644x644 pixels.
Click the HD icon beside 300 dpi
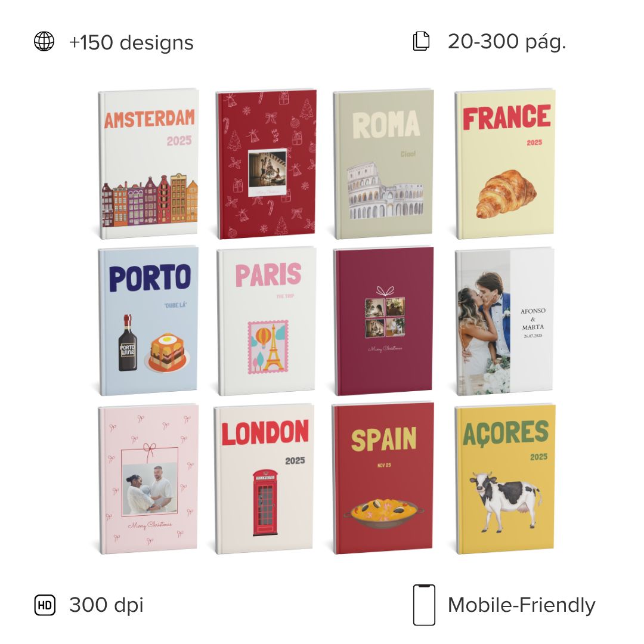click(x=45, y=605)
